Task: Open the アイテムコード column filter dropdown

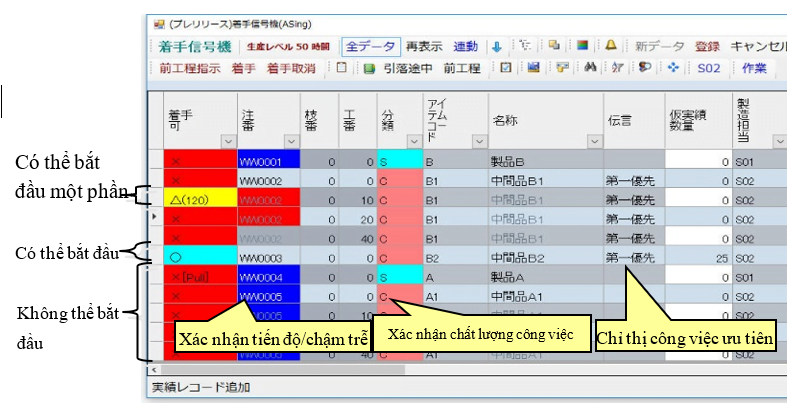Action: (x=479, y=141)
